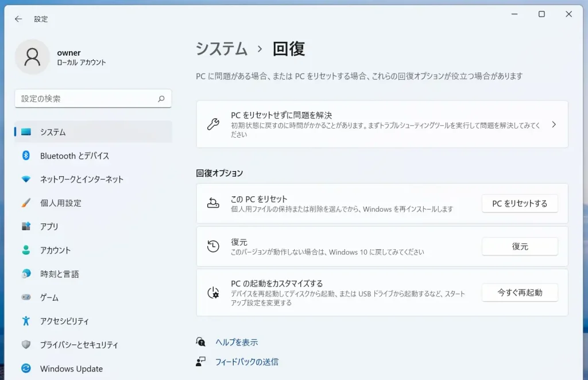Open アカウント settings category

coord(55,250)
